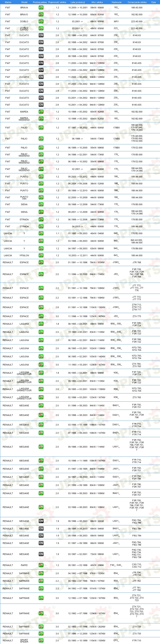Select engine code J7R 768
The height and width of the screenshot is (644, 160).
pos(137,263)
